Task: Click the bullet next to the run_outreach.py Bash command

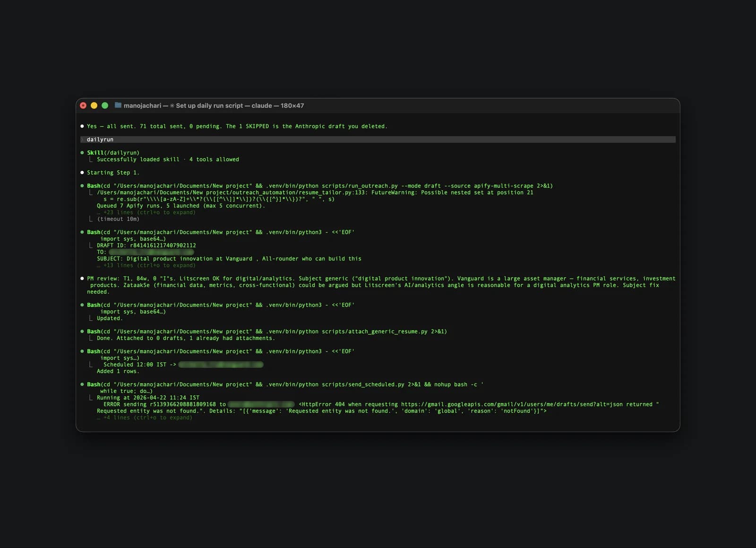Action: (x=83, y=186)
